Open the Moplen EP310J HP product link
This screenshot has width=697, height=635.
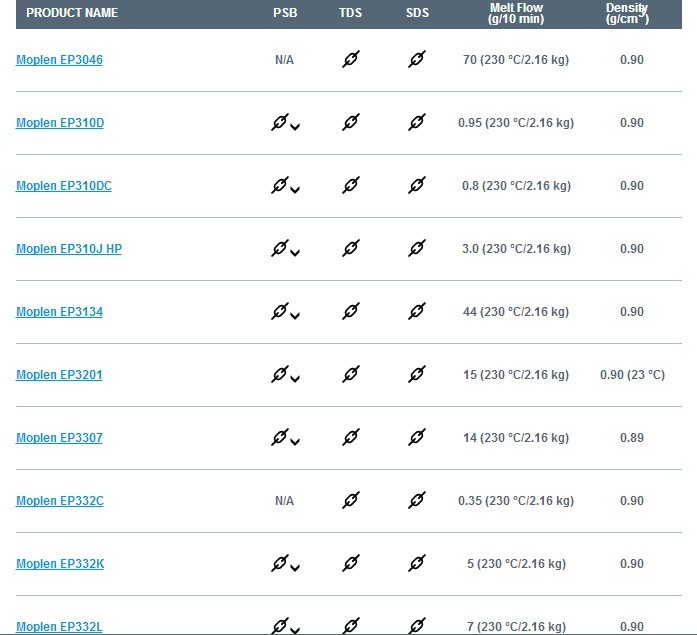pyautogui.click(x=69, y=249)
